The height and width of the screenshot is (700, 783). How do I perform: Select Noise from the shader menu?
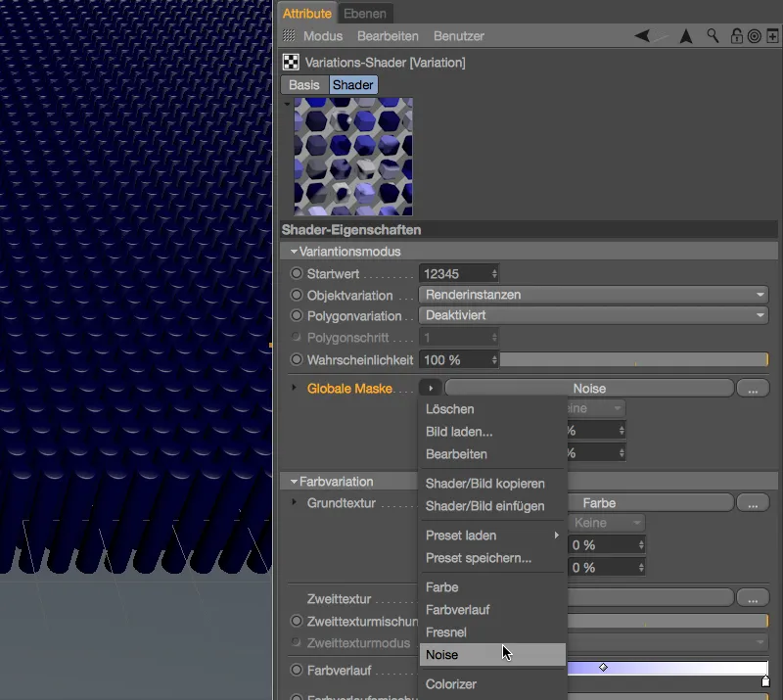click(x=442, y=655)
